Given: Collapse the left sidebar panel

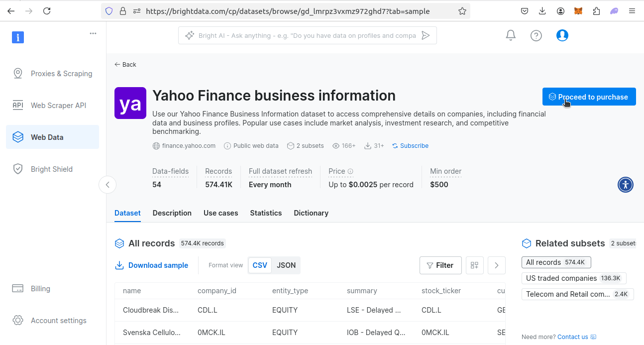Looking at the screenshot, I should (107, 185).
